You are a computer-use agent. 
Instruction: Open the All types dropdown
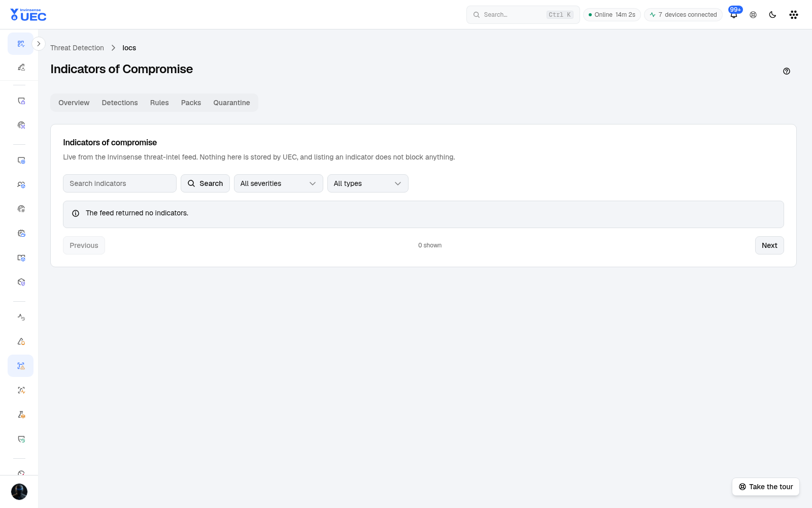(x=367, y=183)
